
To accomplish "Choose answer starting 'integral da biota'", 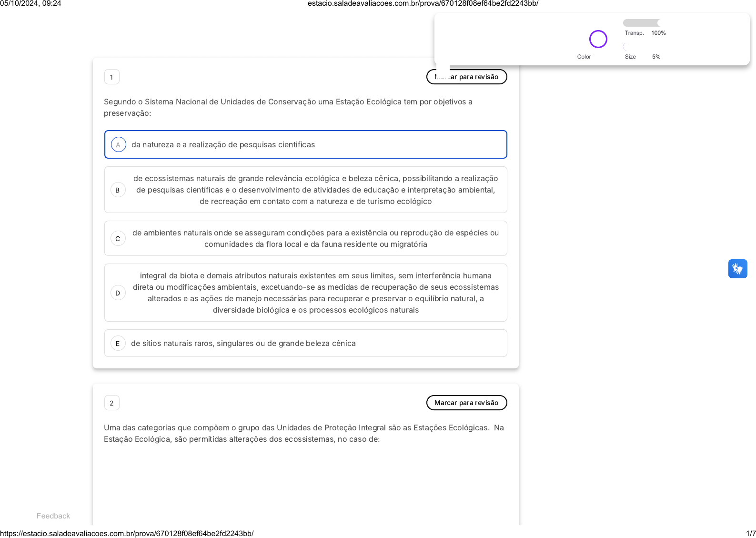I will (315, 293).
